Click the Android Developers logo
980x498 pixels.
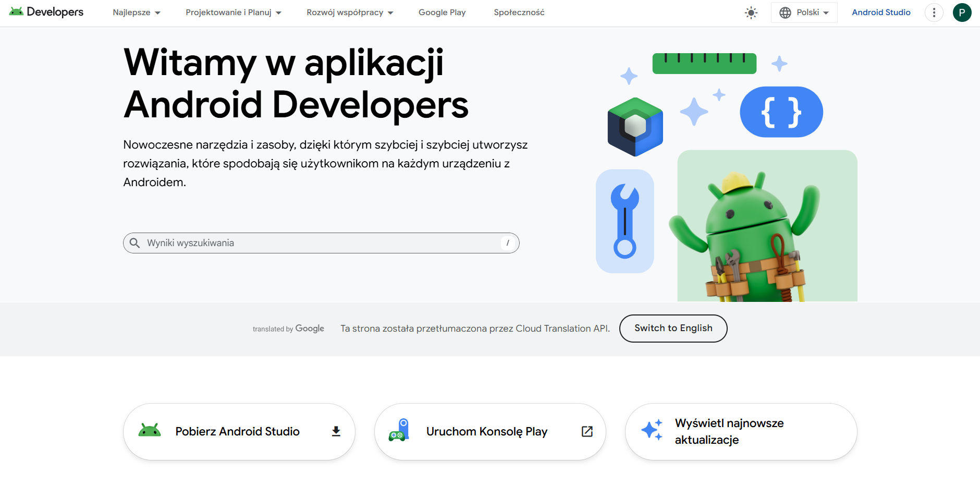tap(46, 12)
